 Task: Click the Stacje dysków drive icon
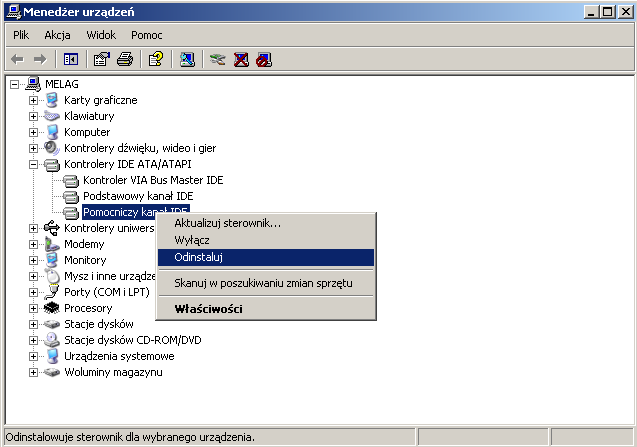click(52, 324)
